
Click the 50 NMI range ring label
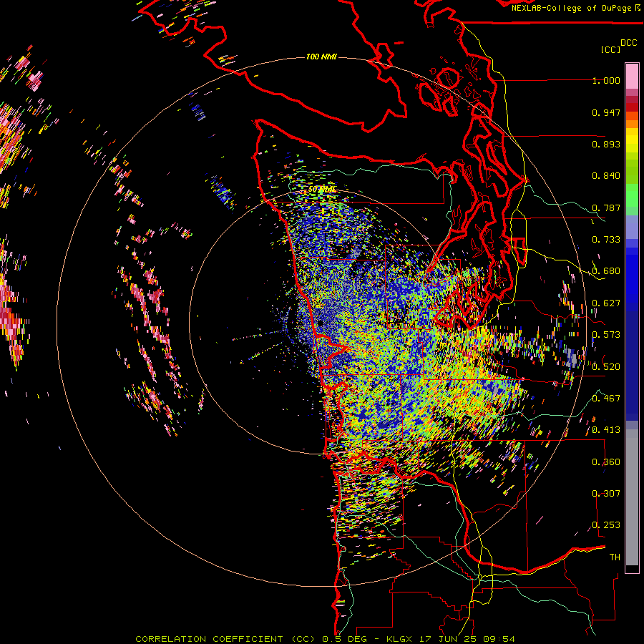coord(321,190)
